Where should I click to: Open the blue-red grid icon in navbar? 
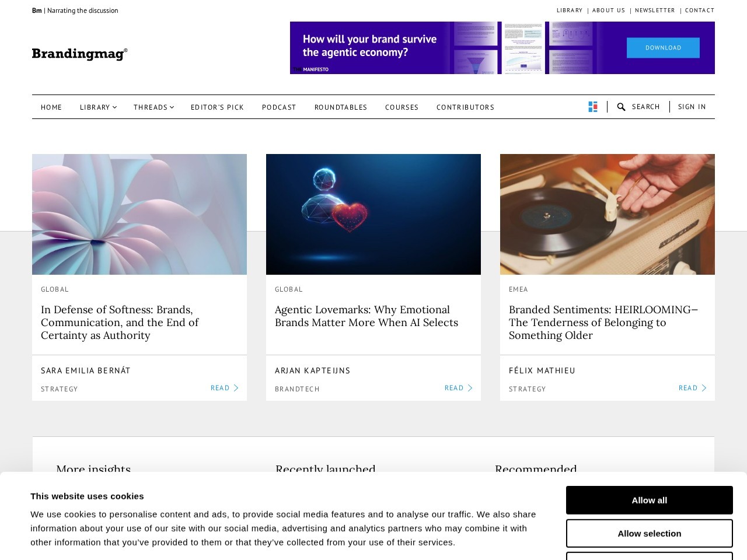click(593, 107)
